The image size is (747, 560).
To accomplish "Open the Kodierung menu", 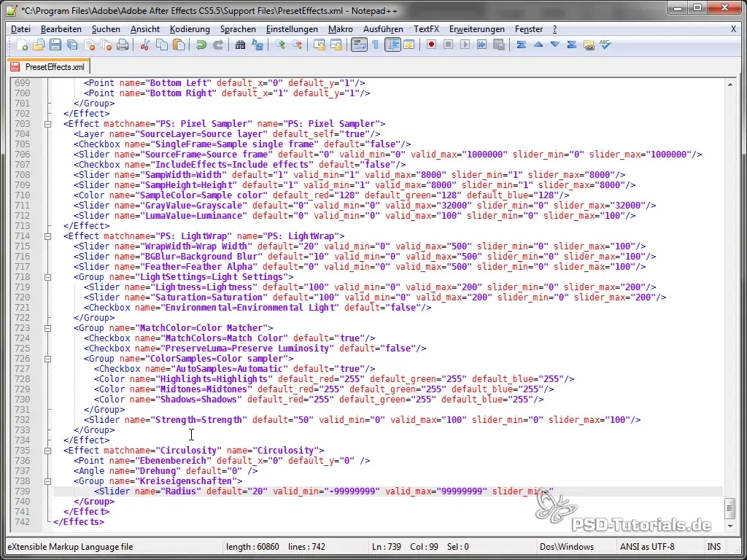I will coord(190,29).
